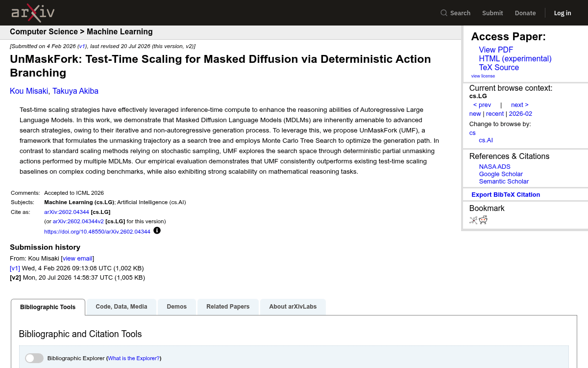The width and height of the screenshot is (588, 368).
Task: Click Submit in the header
Action: tap(492, 13)
